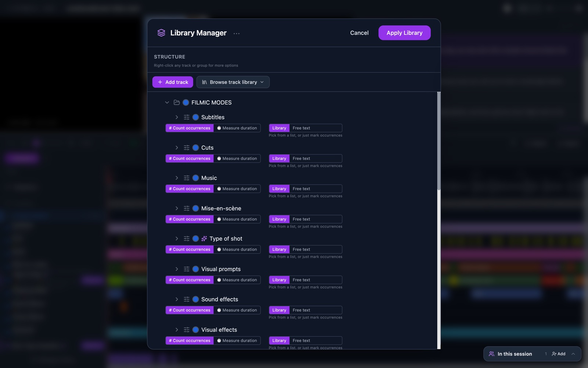Open settings sliders icon for Mise-en-scène track
The width and height of the screenshot is (588, 368).
tap(187, 208)
